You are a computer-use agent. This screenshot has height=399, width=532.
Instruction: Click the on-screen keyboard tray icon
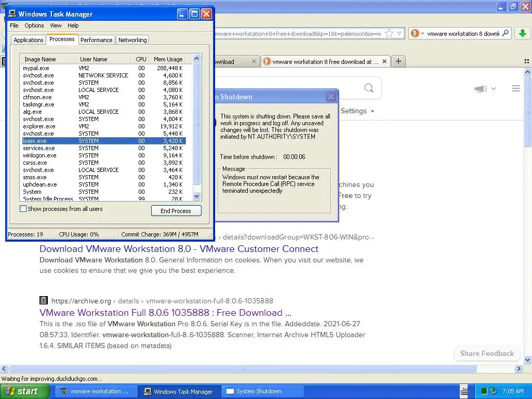point(464,391)
